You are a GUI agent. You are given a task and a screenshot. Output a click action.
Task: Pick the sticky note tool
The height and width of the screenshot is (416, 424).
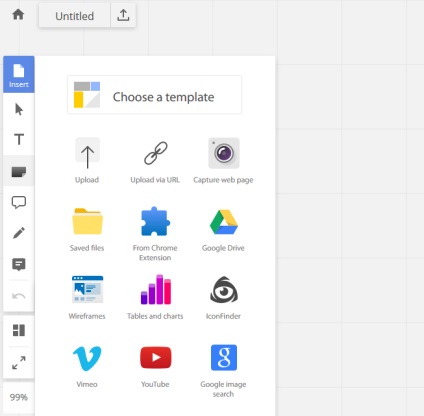pyautogui.click(x=19, y=171)
